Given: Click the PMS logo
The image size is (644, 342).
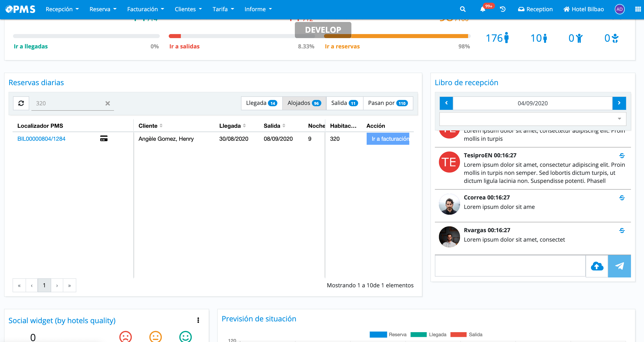Looking at the screenshot, I should tap(20, 9).
